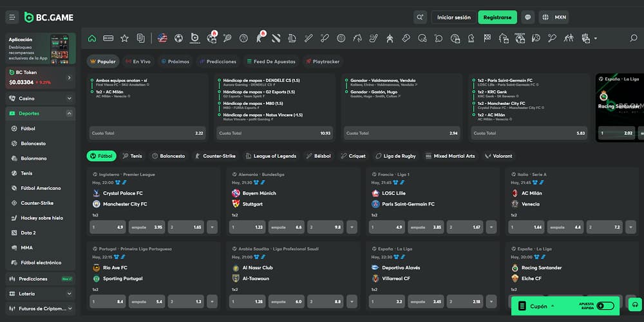Open the Aplicación promo banner
Screen dimensions: 644x322
click(41, 48)
